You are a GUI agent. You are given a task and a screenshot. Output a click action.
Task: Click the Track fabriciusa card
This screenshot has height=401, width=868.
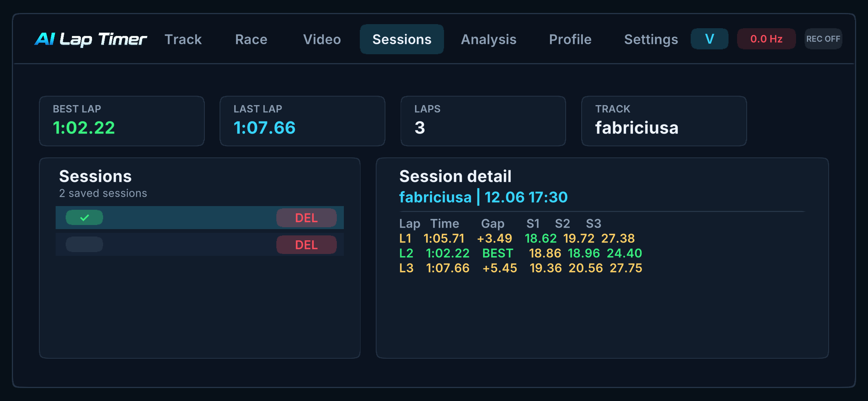coord(664,121)
